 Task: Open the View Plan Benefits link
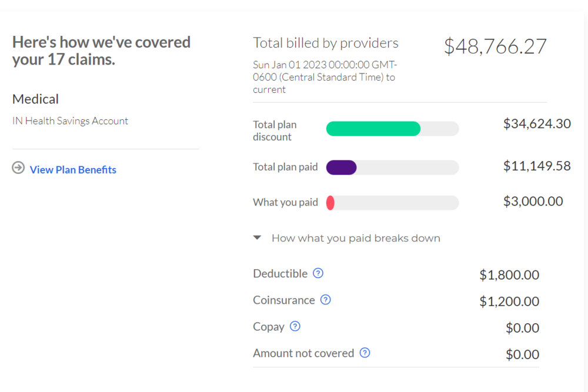tap(73, 170)
